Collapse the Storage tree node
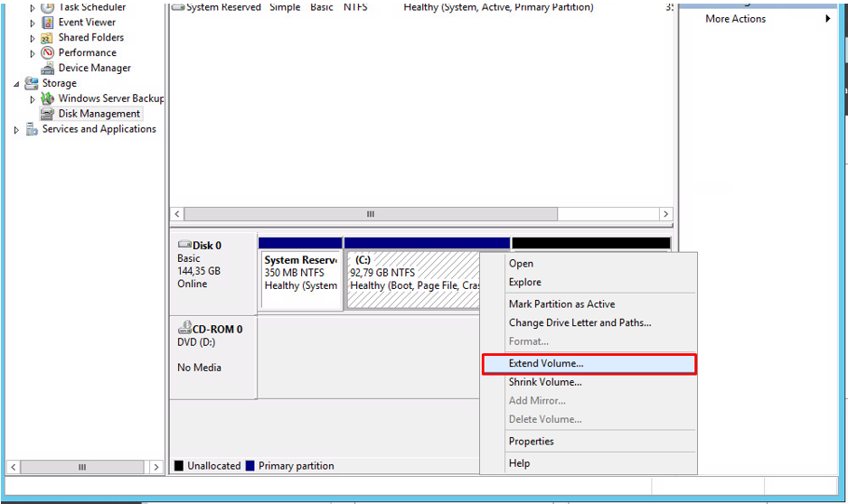 pyautogui.click(x=16, y=84)
